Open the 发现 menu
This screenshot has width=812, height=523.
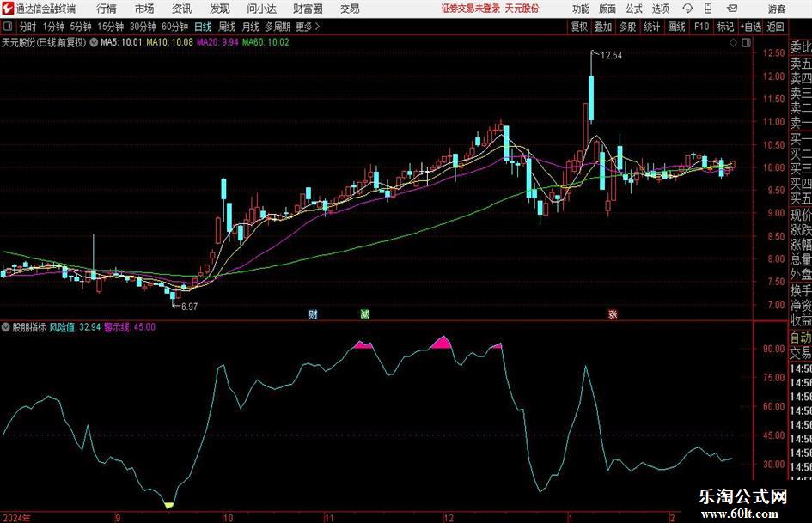(220, 9)
